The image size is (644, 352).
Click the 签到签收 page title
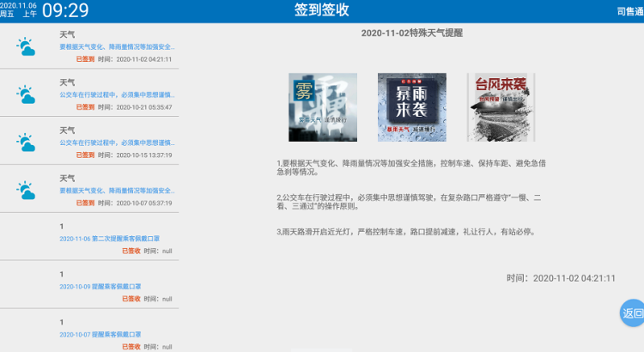tap(322, 10)
